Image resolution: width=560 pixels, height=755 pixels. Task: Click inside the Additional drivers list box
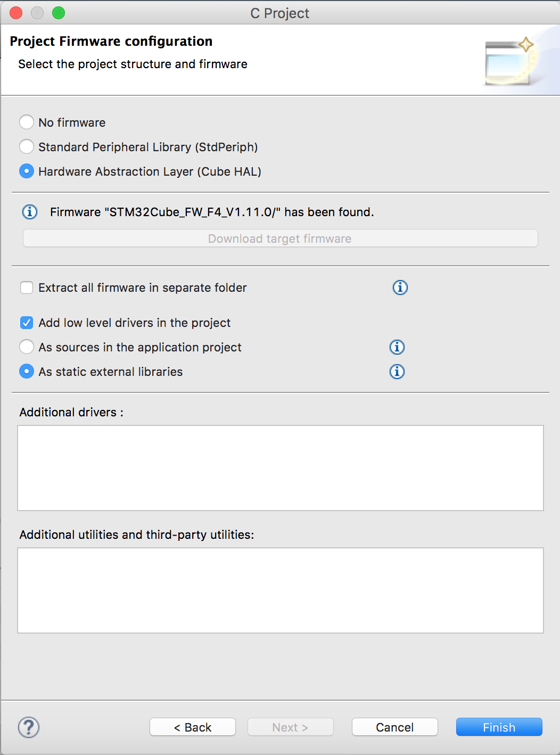281,468
